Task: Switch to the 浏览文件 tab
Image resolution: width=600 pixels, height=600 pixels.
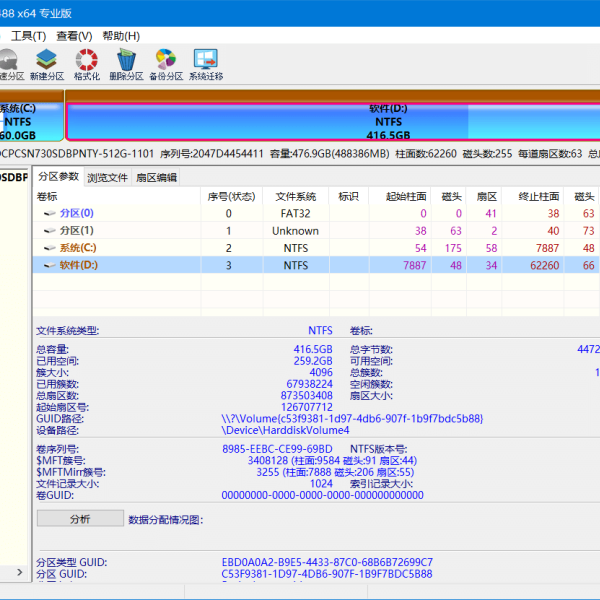Action: (x=108, y=178)
